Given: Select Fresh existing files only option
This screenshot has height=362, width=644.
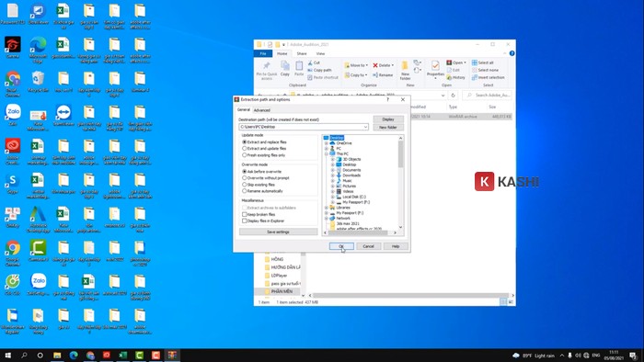Looking at the screenshot, I should point(264,155).
